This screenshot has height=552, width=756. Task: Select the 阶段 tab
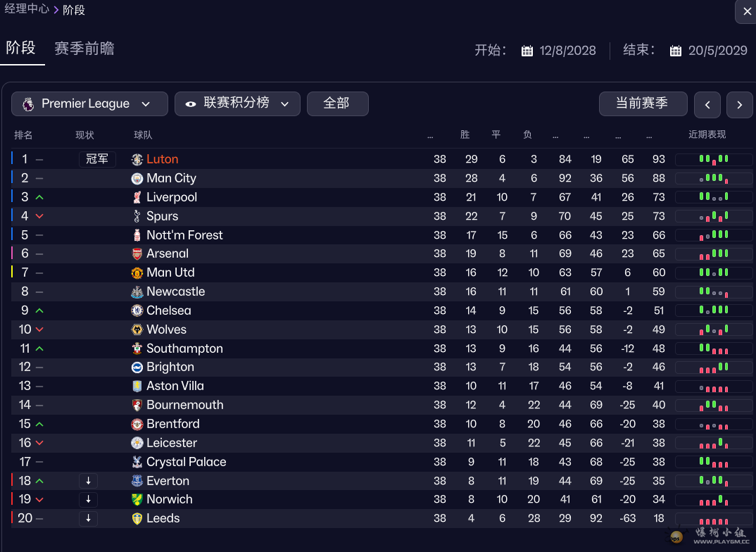[21, 48]
